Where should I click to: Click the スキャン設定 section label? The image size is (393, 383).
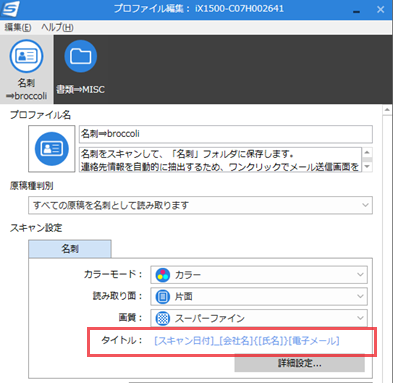pyautogui.click(x=36, y=228)
